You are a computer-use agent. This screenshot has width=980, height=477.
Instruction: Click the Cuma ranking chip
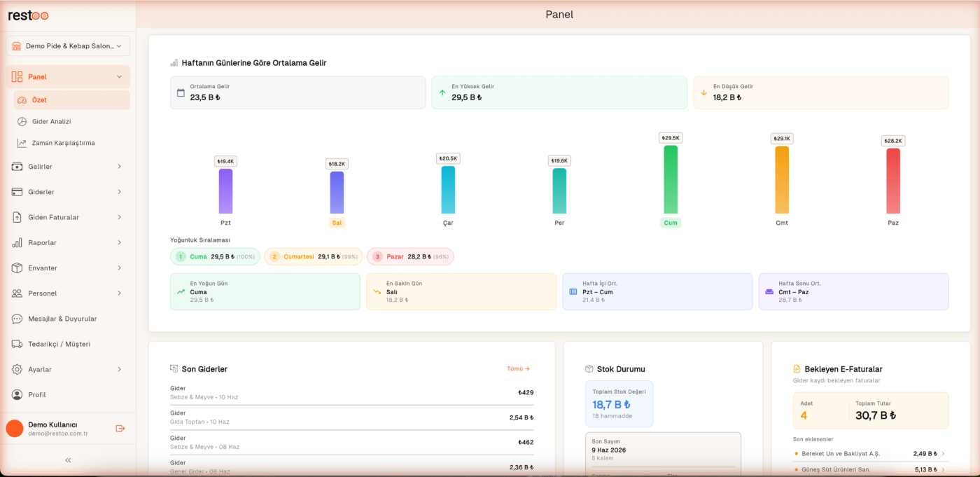pos(215,256)
